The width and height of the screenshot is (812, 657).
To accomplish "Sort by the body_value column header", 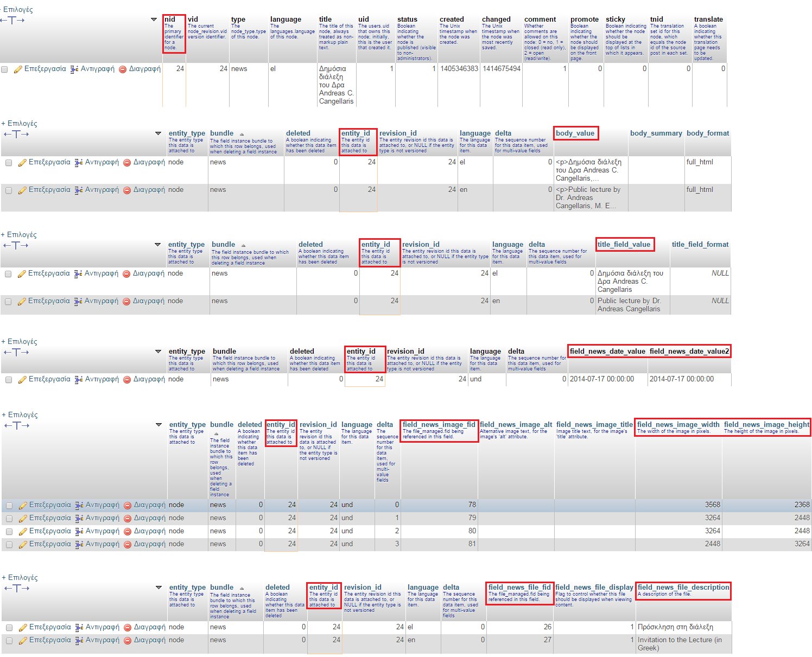I will pos(575,133).
